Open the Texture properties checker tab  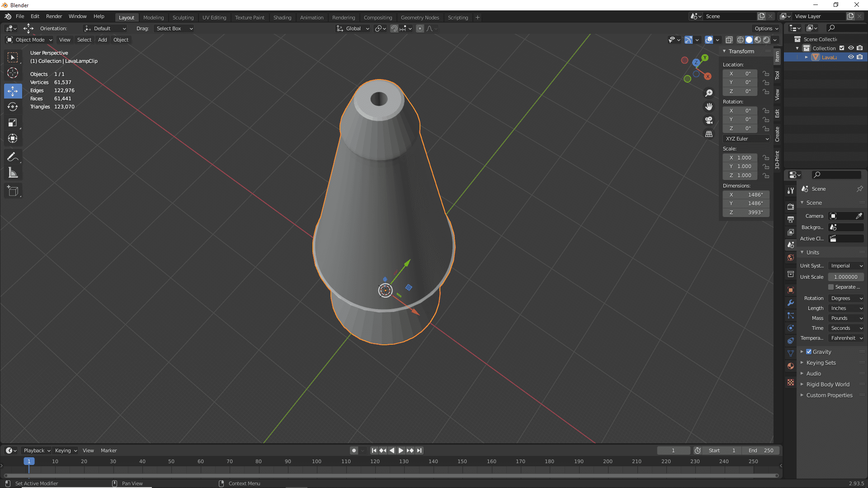point(791,382)
